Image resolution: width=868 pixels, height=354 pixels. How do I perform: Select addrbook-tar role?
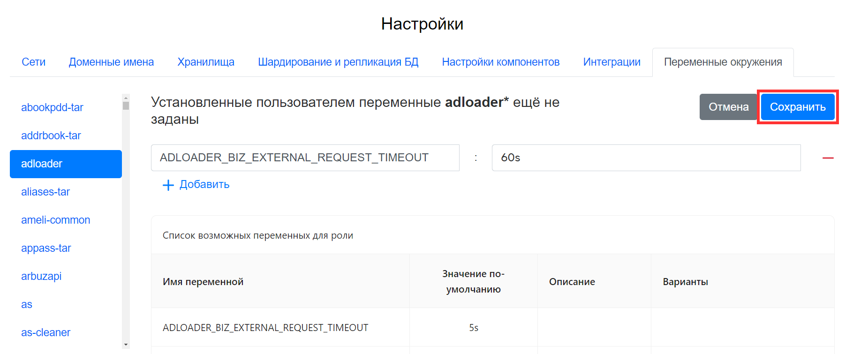tap(51, 136)
